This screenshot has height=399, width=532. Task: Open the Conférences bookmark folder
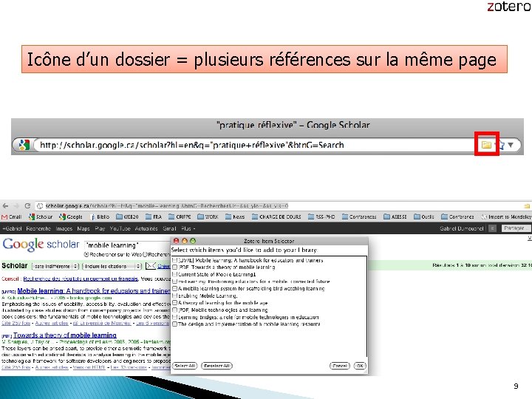[x=359, y=216]
